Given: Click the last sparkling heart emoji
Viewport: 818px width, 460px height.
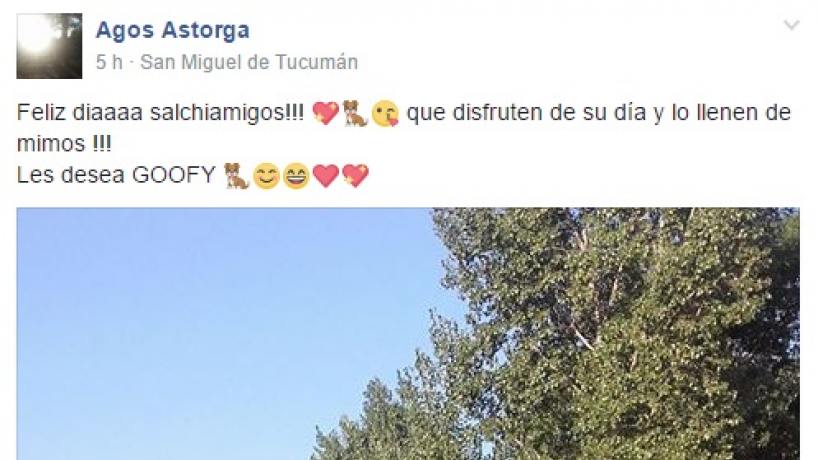Looking at the screenshot, I should coord(355,175).
